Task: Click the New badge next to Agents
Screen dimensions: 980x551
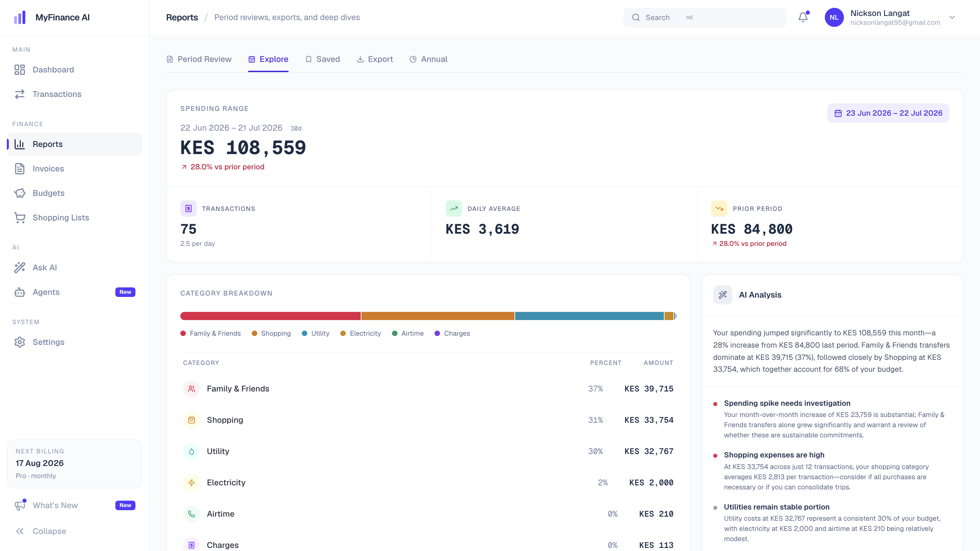Action: tap(125, 292)
